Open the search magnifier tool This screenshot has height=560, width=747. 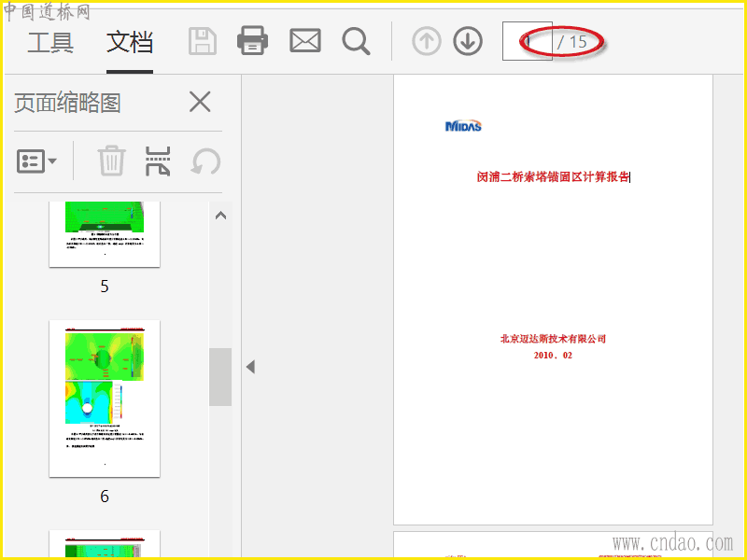tap(357, 41)
